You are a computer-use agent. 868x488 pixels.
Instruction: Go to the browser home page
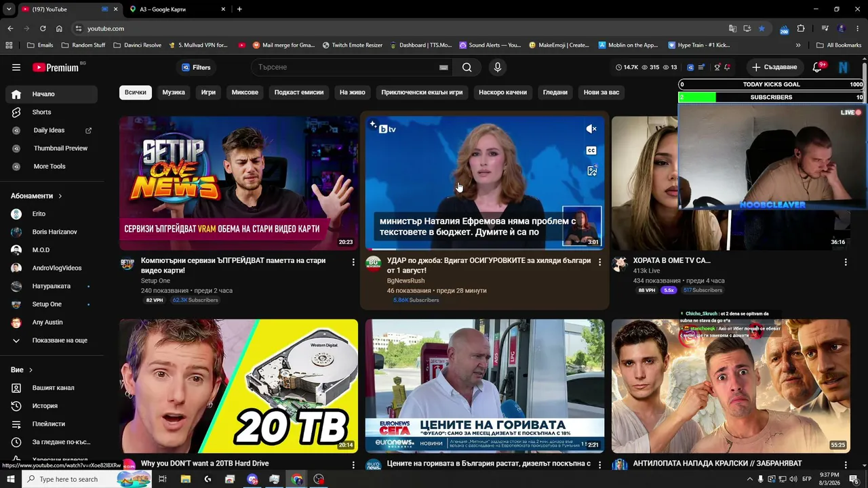[59, 28]
